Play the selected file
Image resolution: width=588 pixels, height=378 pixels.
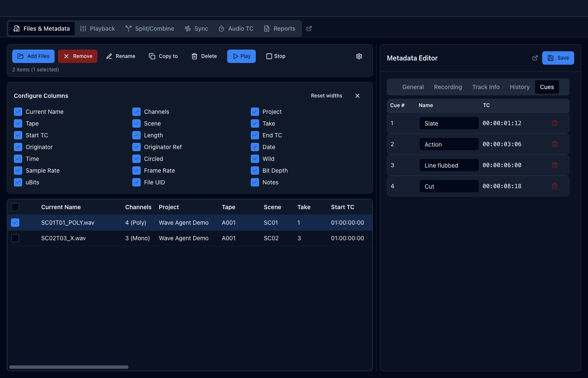tap(241, 56)
